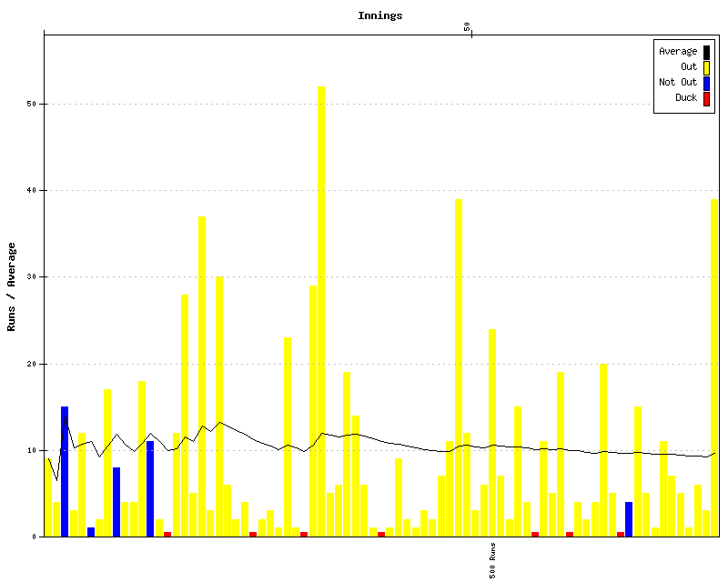Click the black Average legend swatch

706,52
